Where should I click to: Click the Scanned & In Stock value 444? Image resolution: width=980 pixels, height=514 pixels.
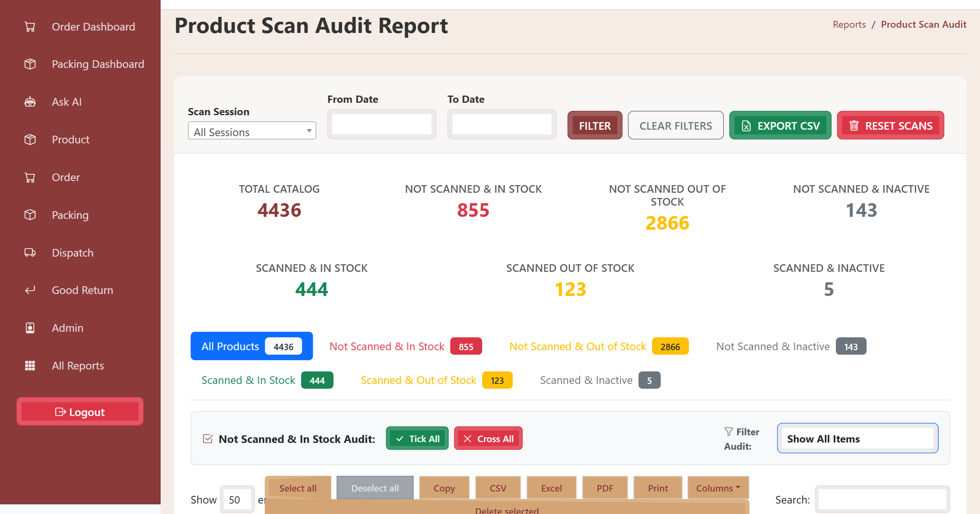(312, 289)
